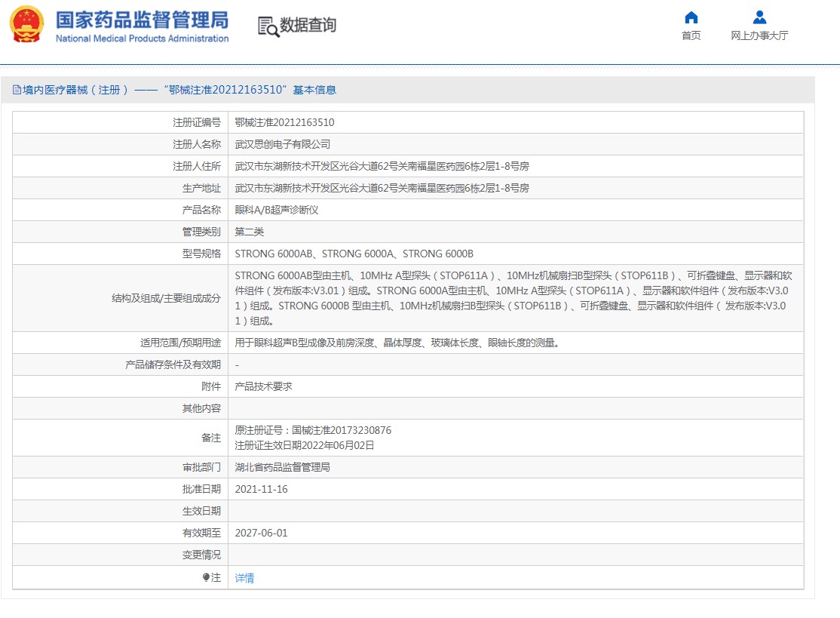The width and height of the screenshot is (840, 618).
Task: Select the model spec STRONG 6000AB value
Action: coord(354,254)
